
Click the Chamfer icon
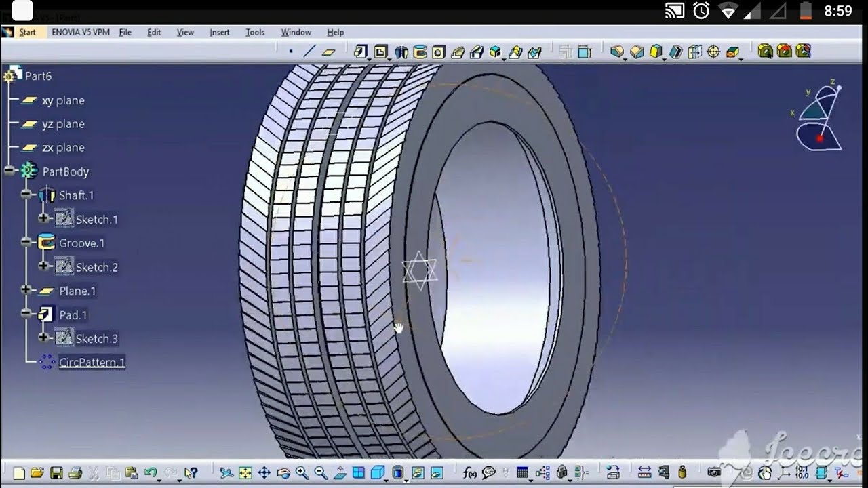[637, 52]
